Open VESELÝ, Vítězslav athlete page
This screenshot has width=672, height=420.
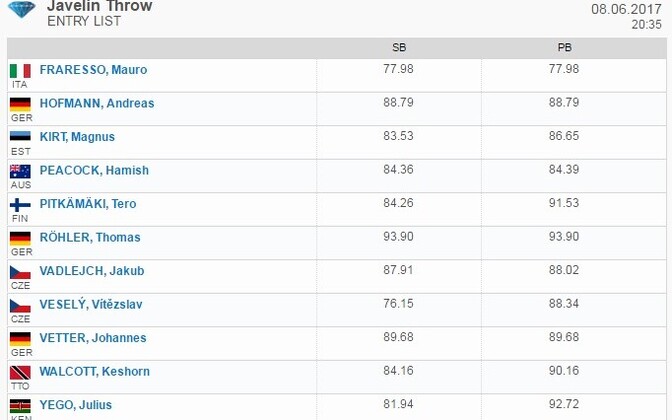coord(91,304)
